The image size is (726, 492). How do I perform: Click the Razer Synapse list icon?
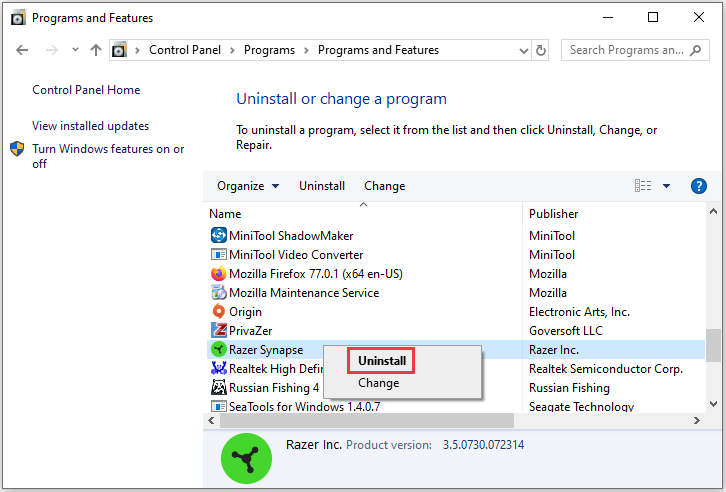click(219, 349)
